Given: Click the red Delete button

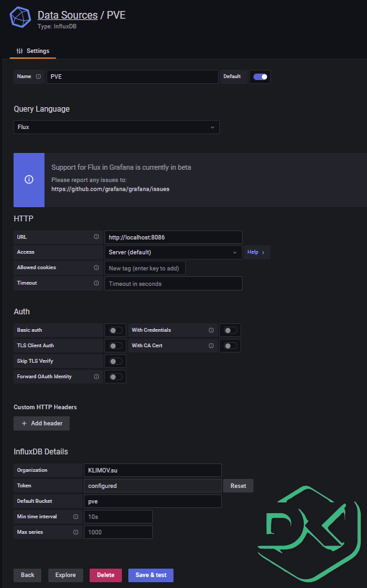Looking at the screenshot, I should pyautogui.click(x=106, y=575).
